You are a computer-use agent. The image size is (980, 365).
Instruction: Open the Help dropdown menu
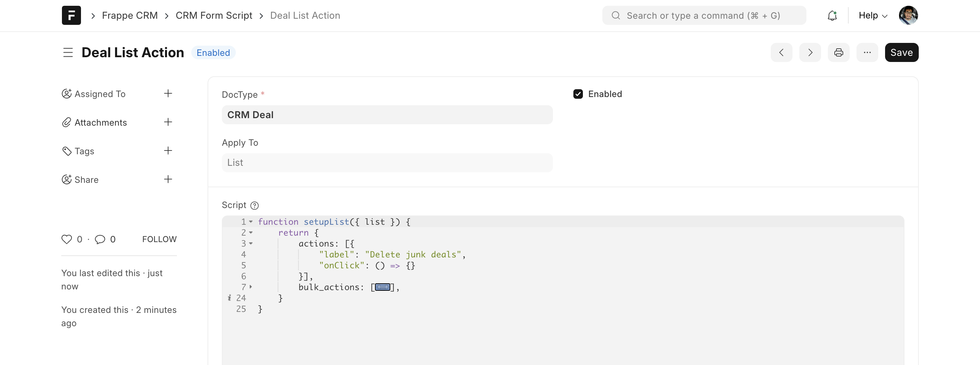[x=873, y=15]
